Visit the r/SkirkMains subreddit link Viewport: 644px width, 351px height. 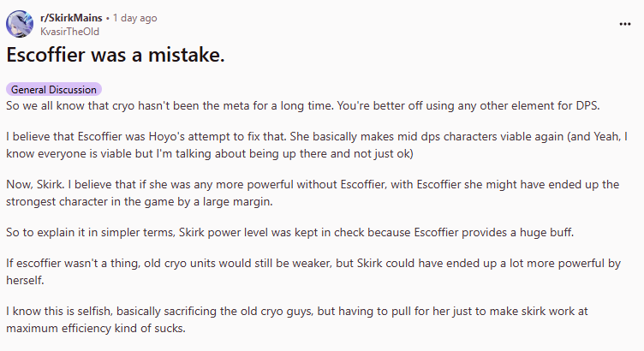[x=71, y=18]
